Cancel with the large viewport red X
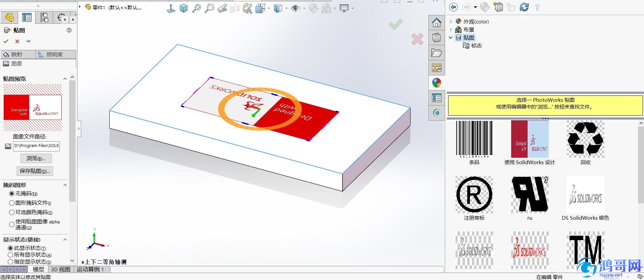The image size is (644, 280). tap(417, 39)
